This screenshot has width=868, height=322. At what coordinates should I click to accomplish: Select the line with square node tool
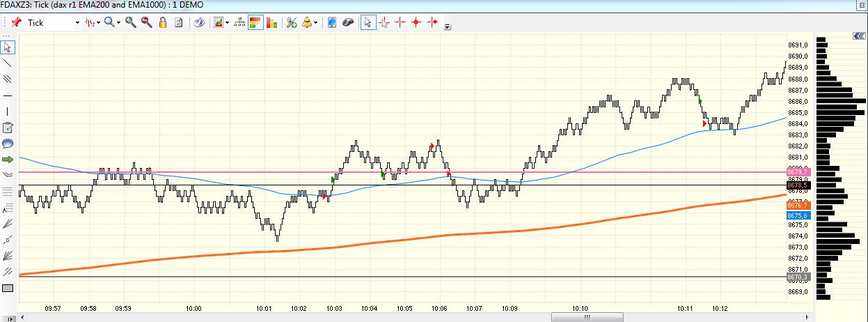8,239
